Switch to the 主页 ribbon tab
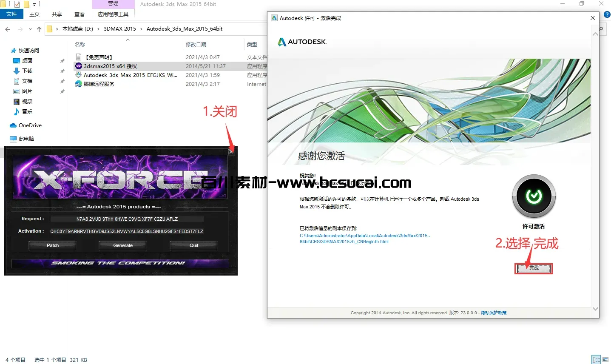The image size is (611, 364). point(34,14)
